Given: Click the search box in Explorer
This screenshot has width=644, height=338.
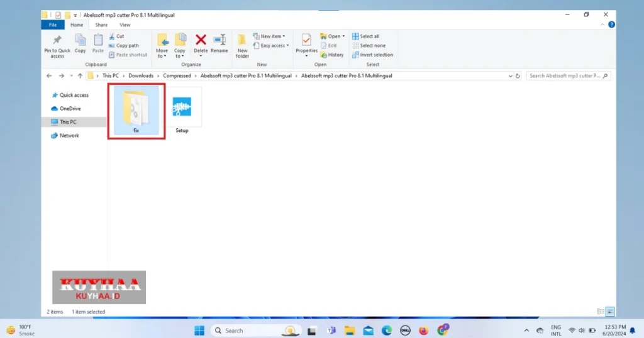Looking at the screenshot, I should (x=568, y=76).
